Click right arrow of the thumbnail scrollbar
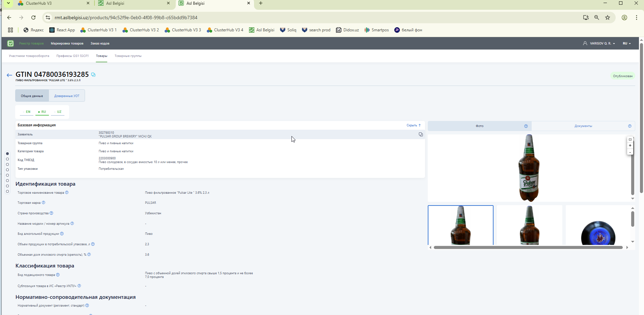This screenshot has width=644, height=315. [627, 247]
